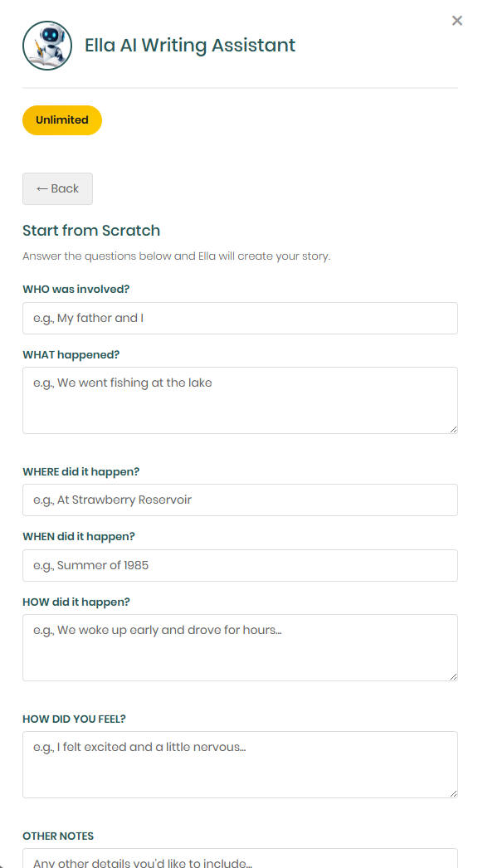
Task: Focus the WHO was involved input field
Action: [240, 318]
